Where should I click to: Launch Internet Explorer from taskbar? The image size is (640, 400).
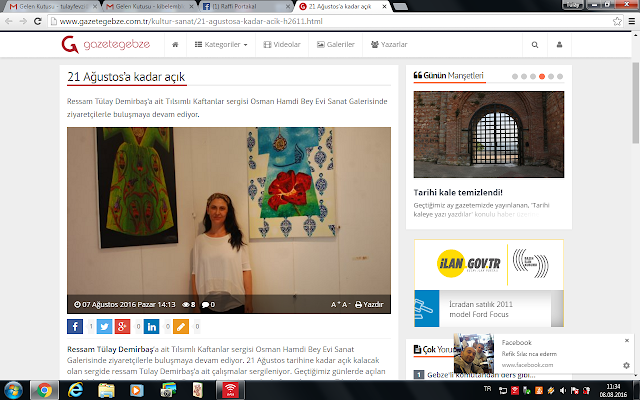coord(75,390)
